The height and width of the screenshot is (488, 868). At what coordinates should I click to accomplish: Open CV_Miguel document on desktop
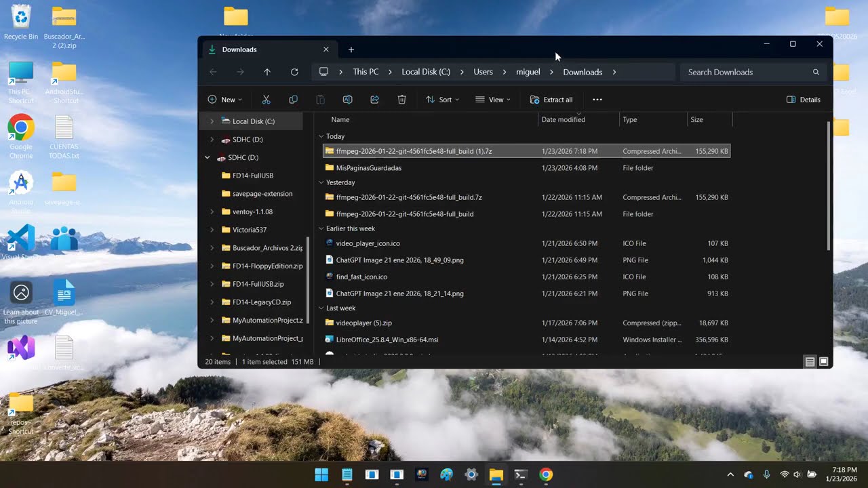pyautogui.click(x=64, y=297)
